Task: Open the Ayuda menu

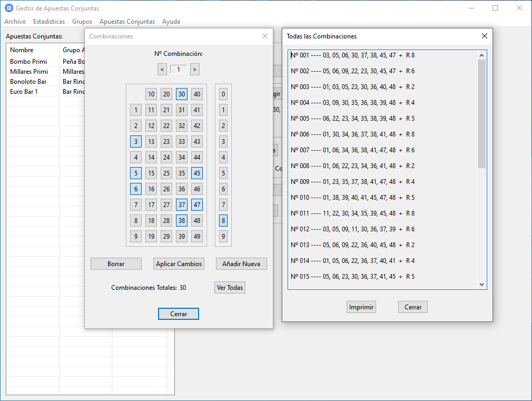Action: (x=171, y=22)
